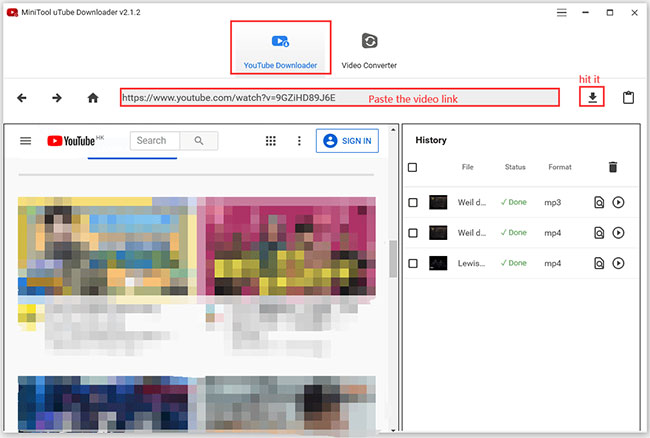Go forward with the right arrow
Screen dimensions: 650x438
point(57,98)
